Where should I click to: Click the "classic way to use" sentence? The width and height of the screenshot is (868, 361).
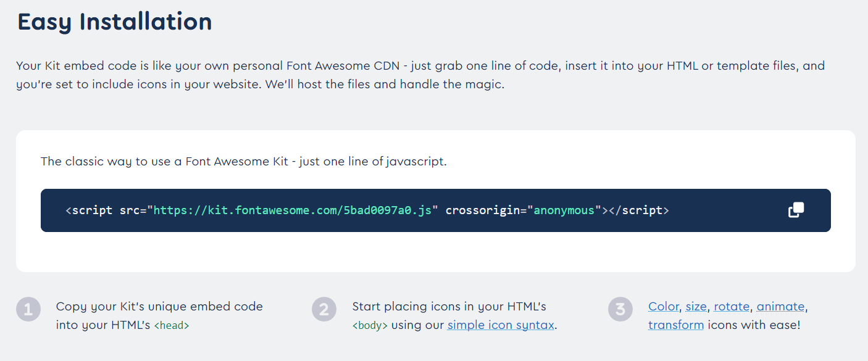[x=243, y=162]
